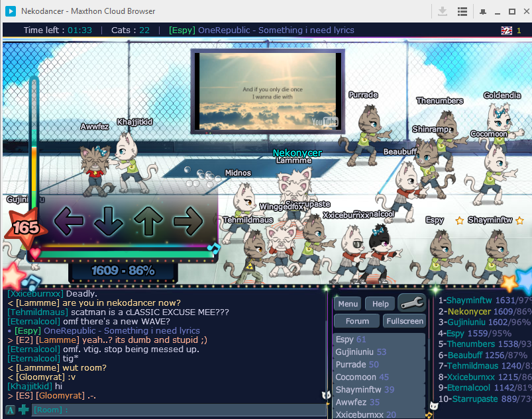This screenshot has height=419, width=532.
Task: Open the Menu panel
Action: (x=347, y=303)
